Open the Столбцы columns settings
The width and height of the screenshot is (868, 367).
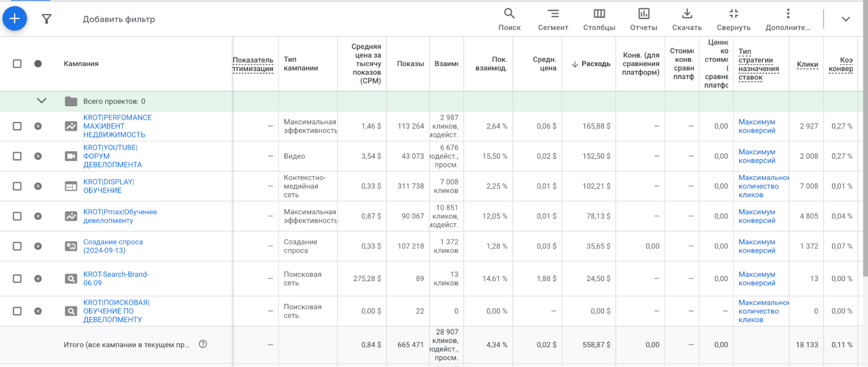click(x=599, y=19)
